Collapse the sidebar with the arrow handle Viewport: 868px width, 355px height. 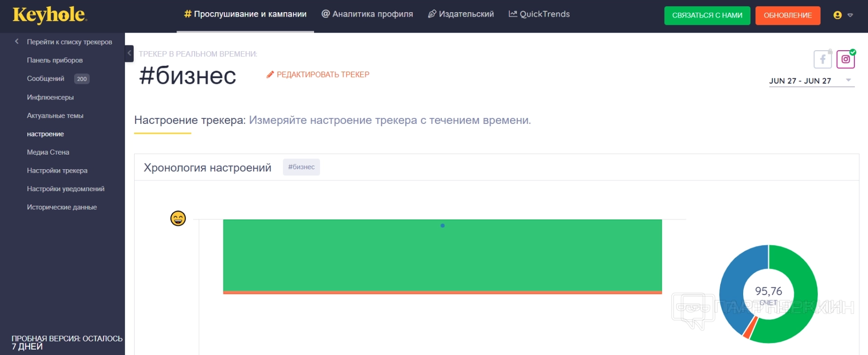(129, 53)
